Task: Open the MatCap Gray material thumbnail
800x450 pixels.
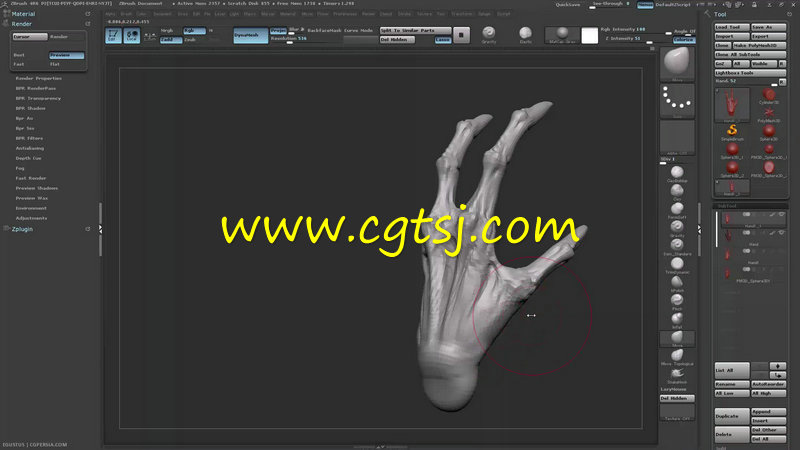Action: coord(562,35)
